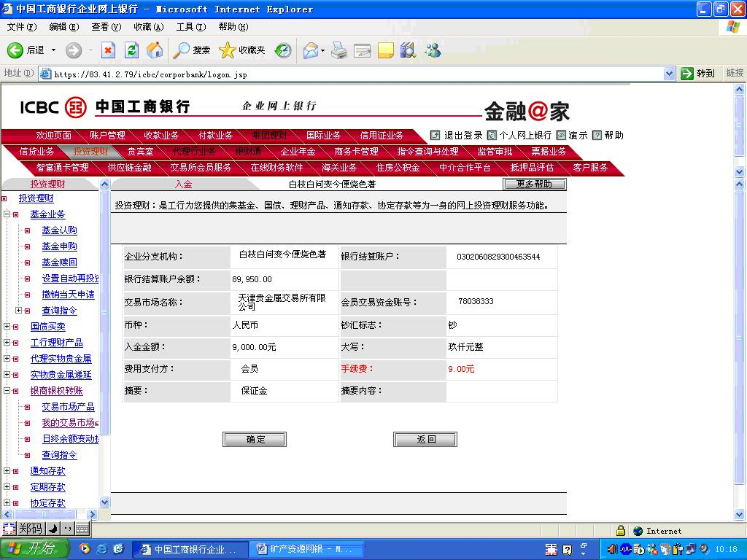Open the 基金认购 link

[x=60, y=230]
